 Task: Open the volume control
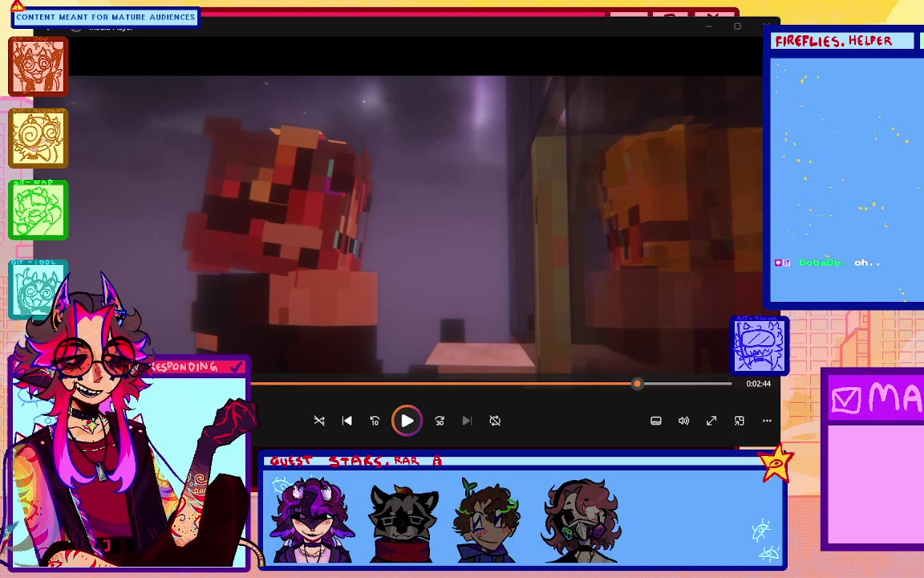(x=683, y=421)
